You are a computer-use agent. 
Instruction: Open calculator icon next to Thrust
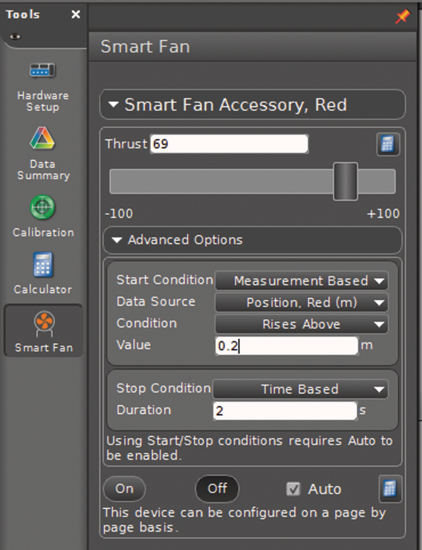click(388, 144)
